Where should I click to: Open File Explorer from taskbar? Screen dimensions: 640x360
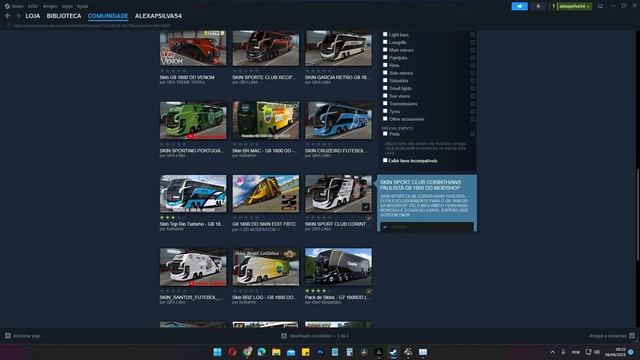click(276, 352)
